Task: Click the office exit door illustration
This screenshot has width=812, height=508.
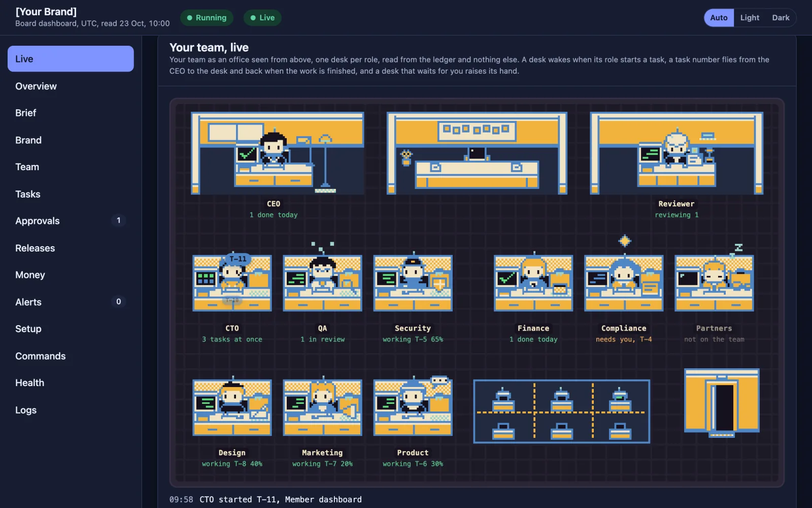Action: pyautogui.click(x=722, y=403)
